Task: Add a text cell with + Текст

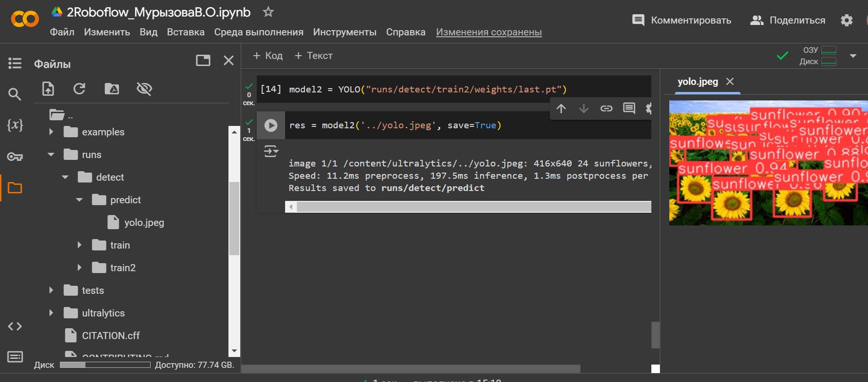Action: [x=313, y=56]
